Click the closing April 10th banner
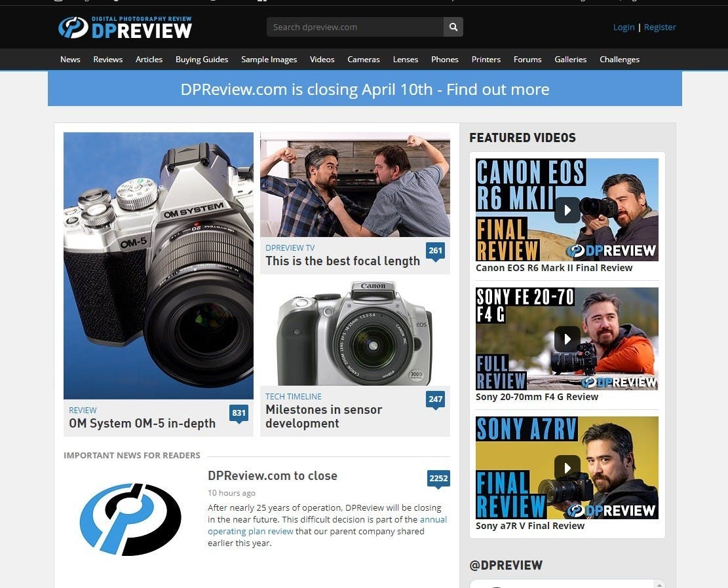Screen dimensions: 728x588 pos(365,89)
